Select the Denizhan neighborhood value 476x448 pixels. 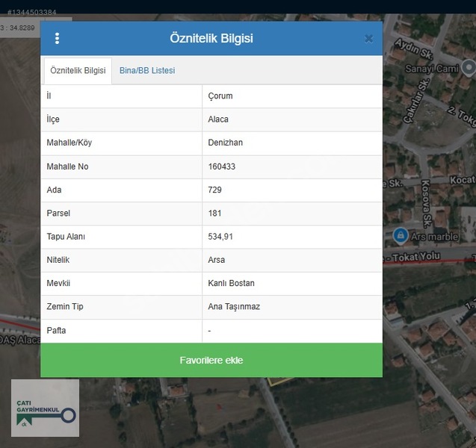point(225,143)
